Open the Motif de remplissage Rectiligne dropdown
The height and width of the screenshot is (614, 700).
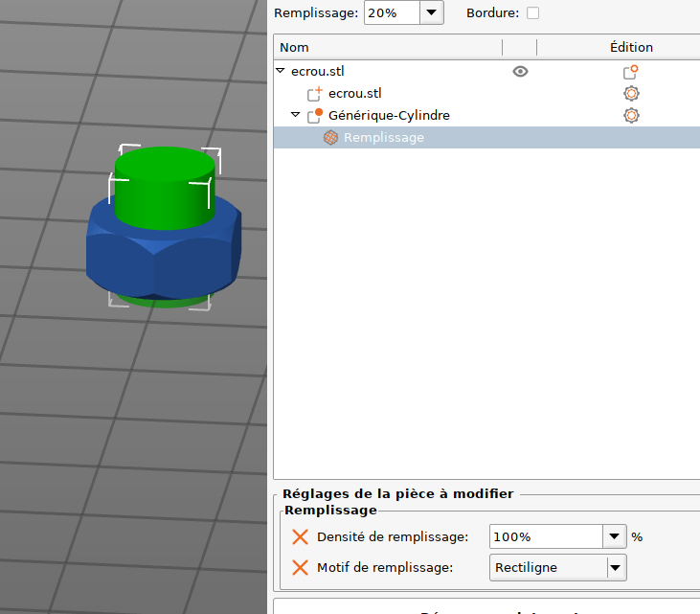[x=558, y=568]
